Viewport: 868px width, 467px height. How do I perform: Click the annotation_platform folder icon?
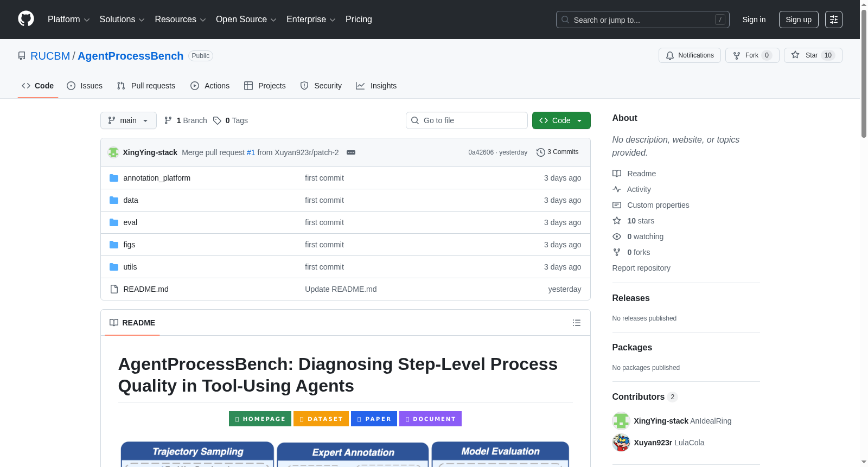[x=114, y=178]
